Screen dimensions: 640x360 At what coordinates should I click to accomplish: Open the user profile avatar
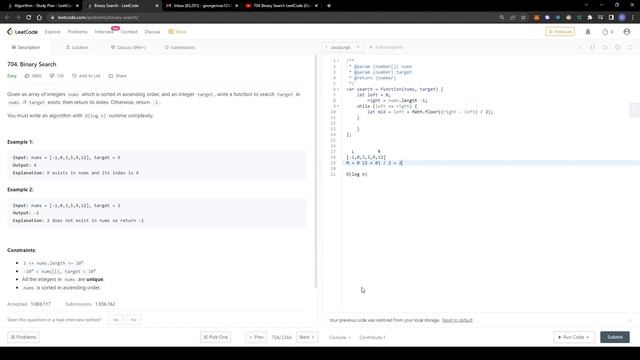[627, 31]
